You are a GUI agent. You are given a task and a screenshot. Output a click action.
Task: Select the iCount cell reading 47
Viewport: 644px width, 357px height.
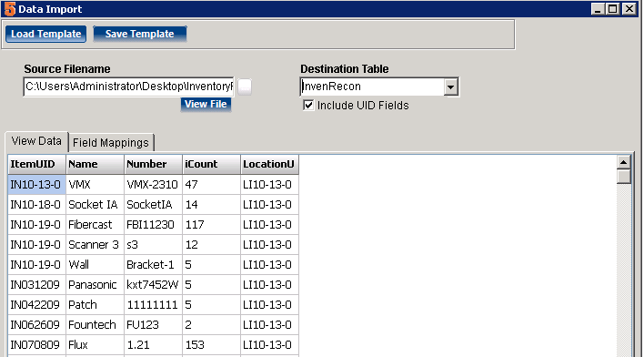coord(212,184)
